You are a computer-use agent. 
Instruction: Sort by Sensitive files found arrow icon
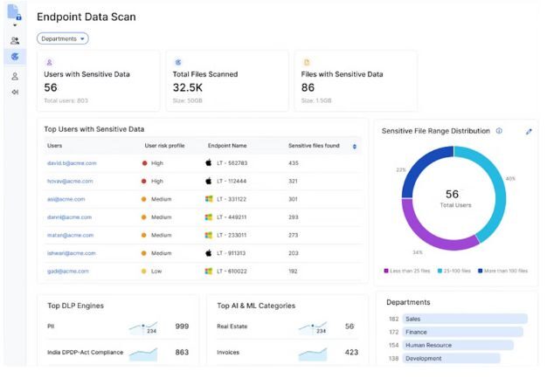(355, 147)
